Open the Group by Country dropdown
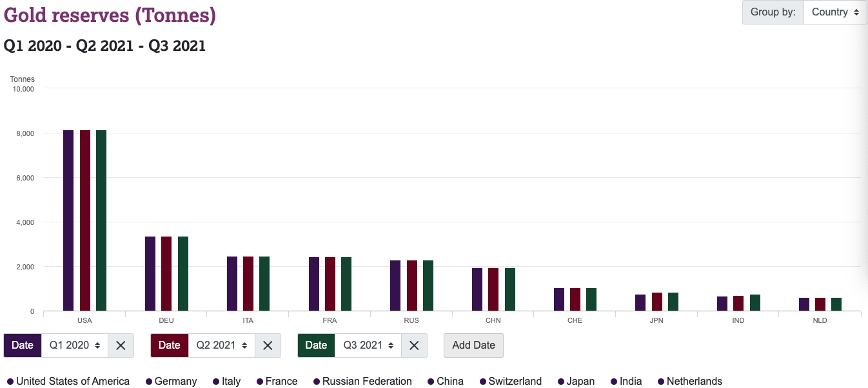Viewport: 868px width, 388px height. [835, 12]
